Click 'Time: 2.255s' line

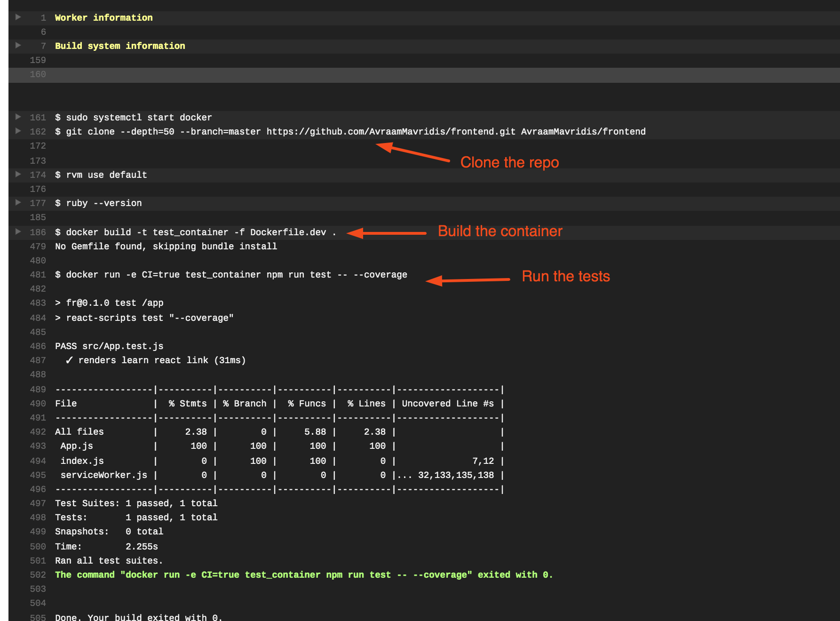[106, 547]
